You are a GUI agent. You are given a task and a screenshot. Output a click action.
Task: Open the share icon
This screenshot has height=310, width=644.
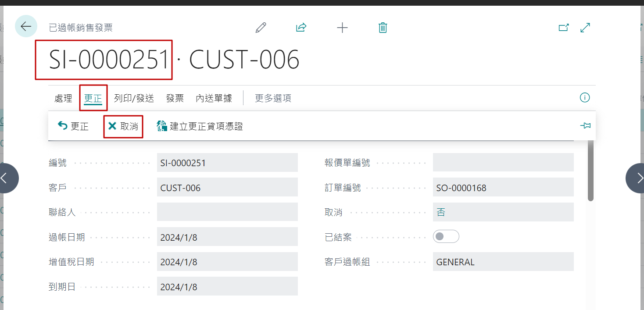point(301,28)
